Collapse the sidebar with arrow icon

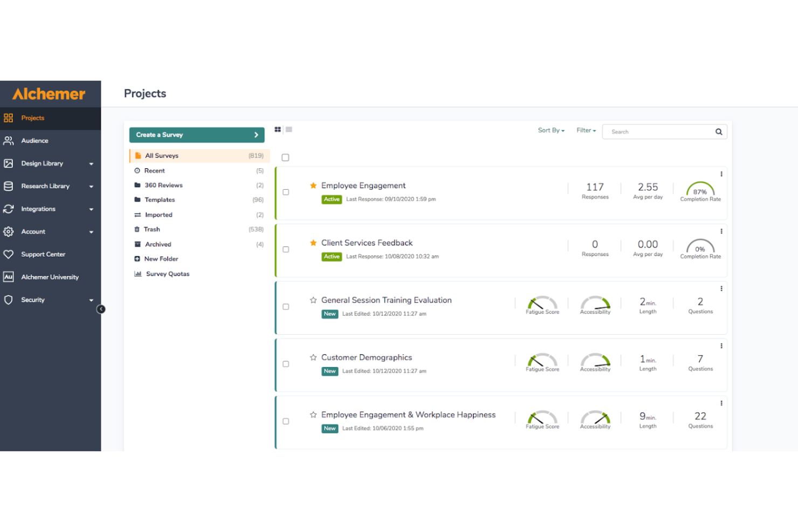point(101,309)
